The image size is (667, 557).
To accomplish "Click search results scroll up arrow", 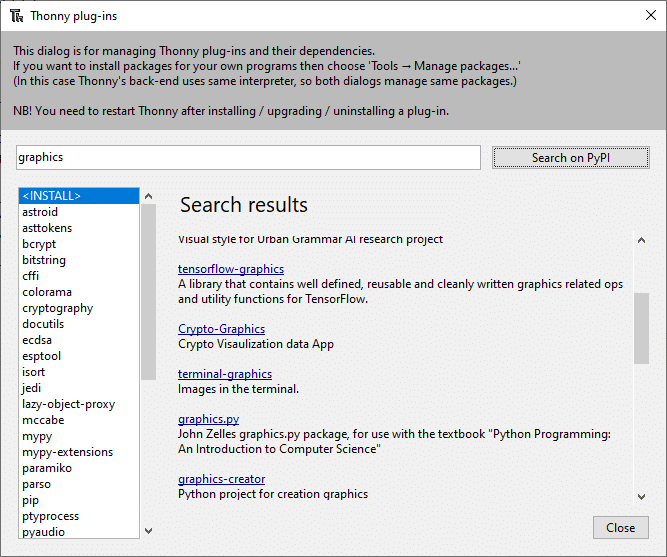I will 641,240.
